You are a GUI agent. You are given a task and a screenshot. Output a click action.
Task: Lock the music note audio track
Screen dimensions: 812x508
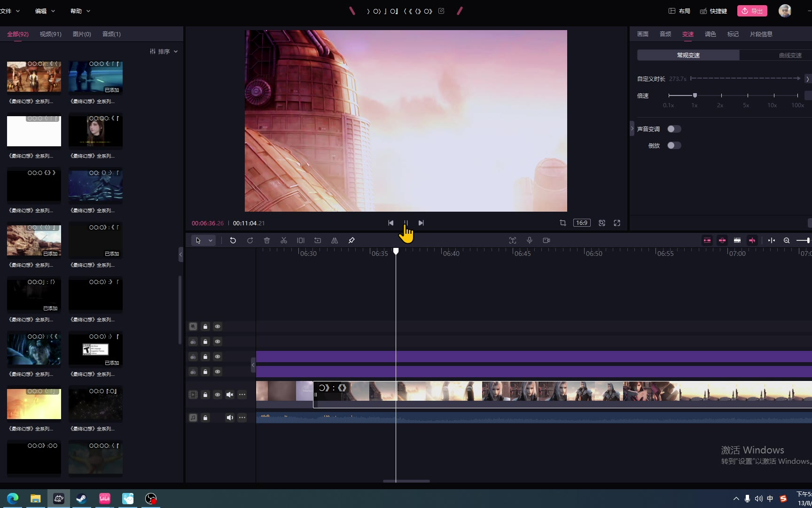click(x=205, y=418)
